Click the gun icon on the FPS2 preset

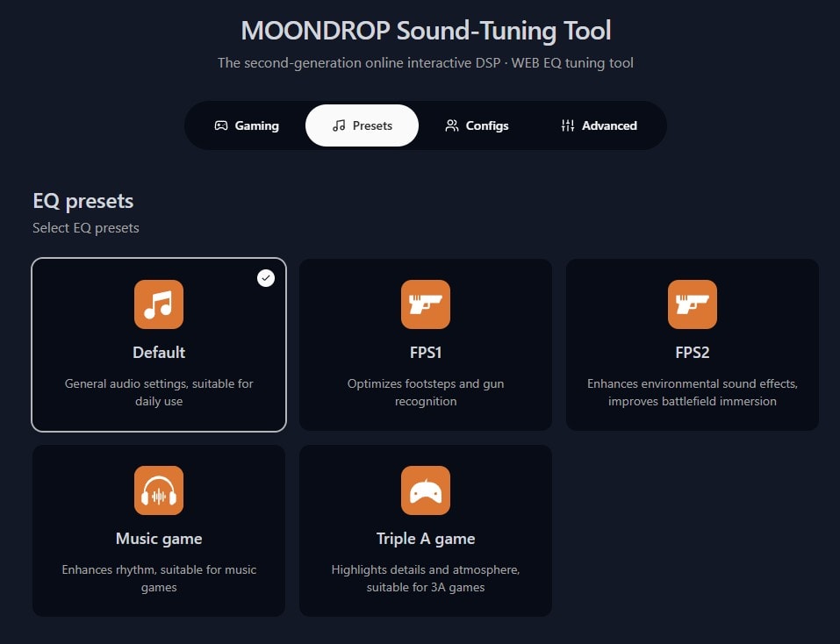pos(693,304)
